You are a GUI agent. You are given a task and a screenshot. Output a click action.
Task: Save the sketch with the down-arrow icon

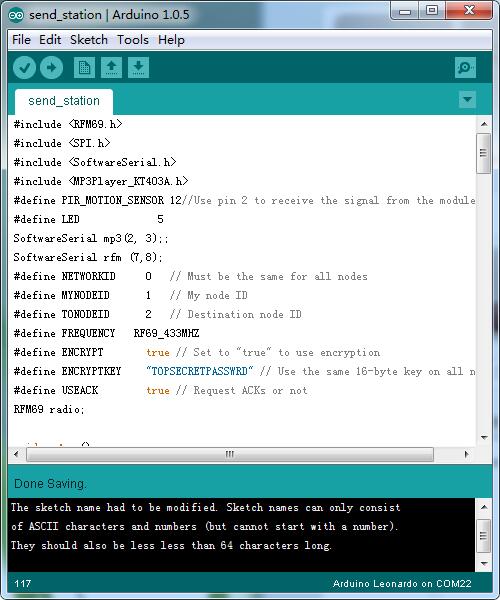(138, 68)
